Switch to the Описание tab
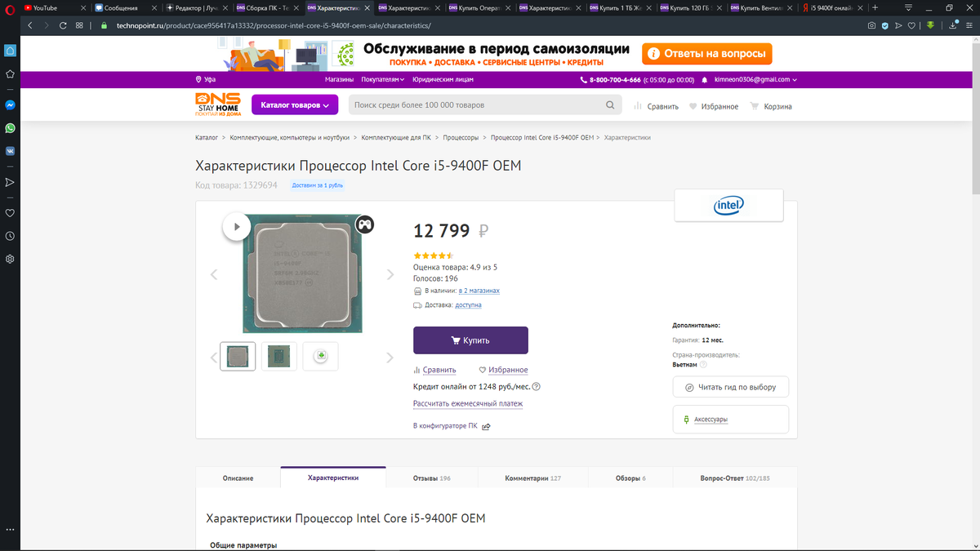This screenshot has height=551, width=980. pos(238,478)
